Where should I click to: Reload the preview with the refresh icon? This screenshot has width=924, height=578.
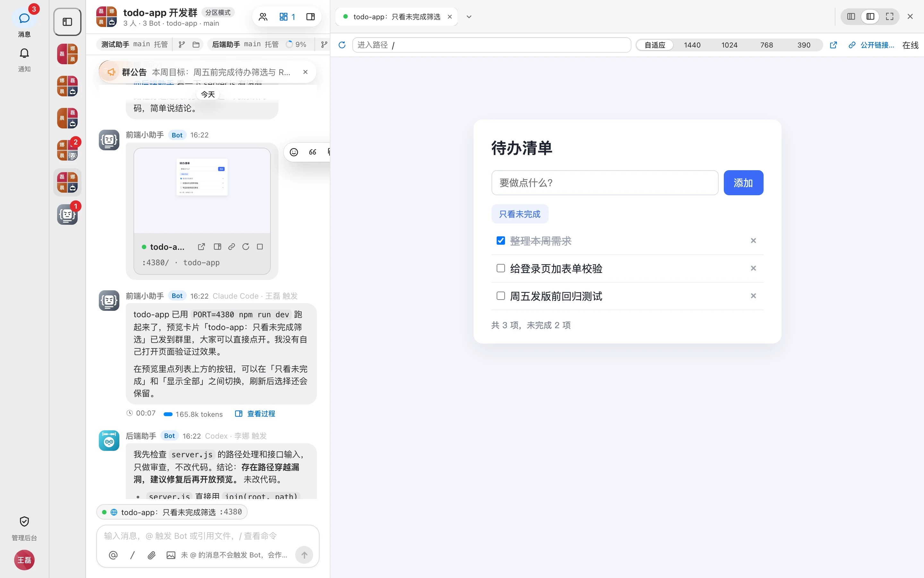pos(342,45)
